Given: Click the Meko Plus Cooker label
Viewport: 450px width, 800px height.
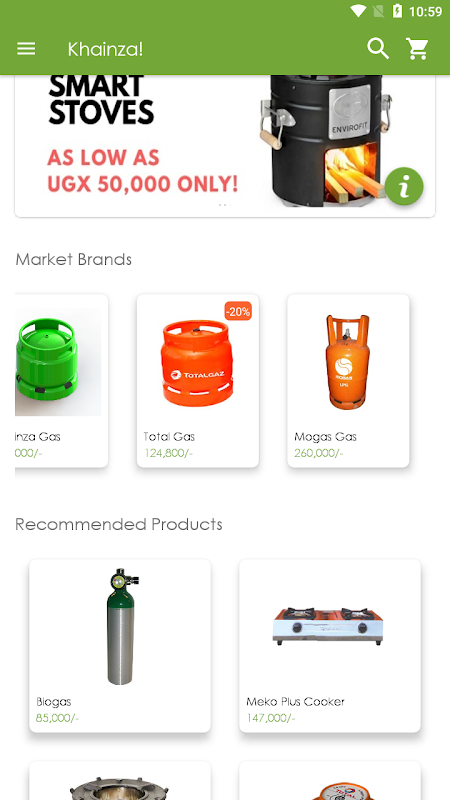Looking at the screenshot, I should [295, 702].
